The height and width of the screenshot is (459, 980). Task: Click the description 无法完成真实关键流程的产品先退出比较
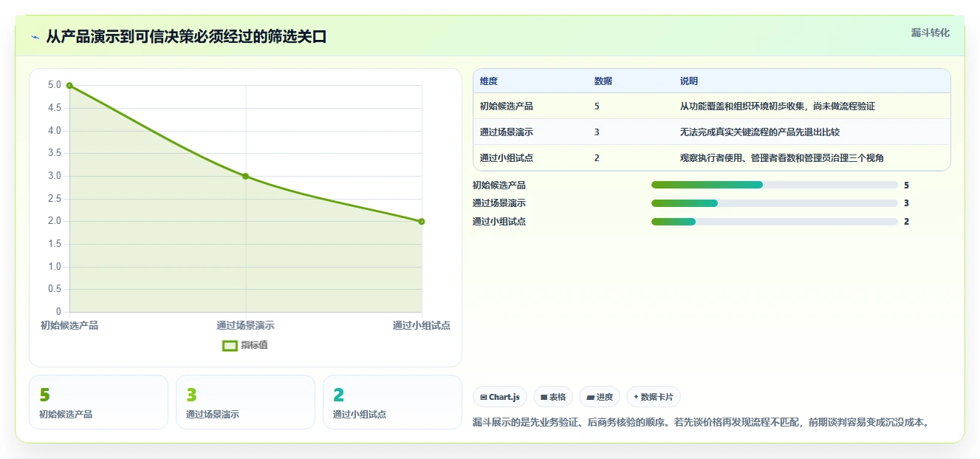coord(760,132)
